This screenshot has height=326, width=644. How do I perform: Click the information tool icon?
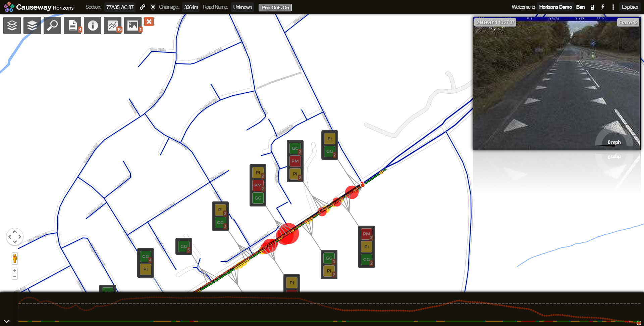pyautogui.click(x=93, y=26)
